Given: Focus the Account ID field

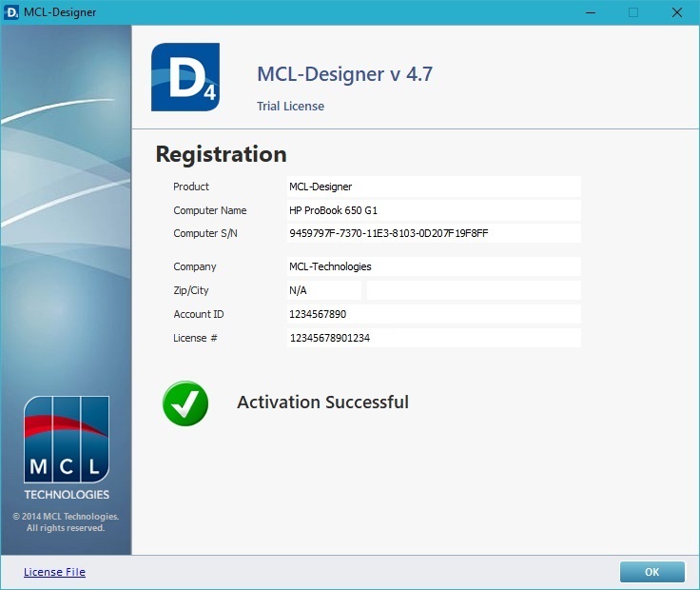Looking at the screenshot, I should pos(434,314).
